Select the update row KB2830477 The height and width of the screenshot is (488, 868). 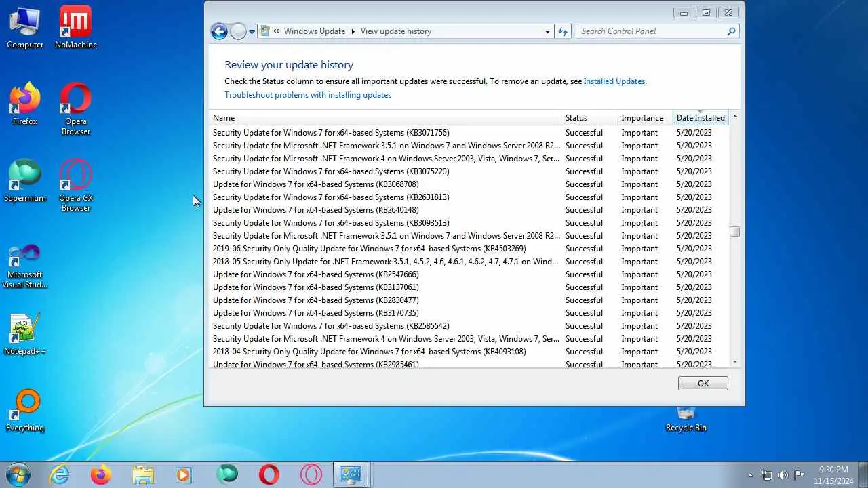469,300
